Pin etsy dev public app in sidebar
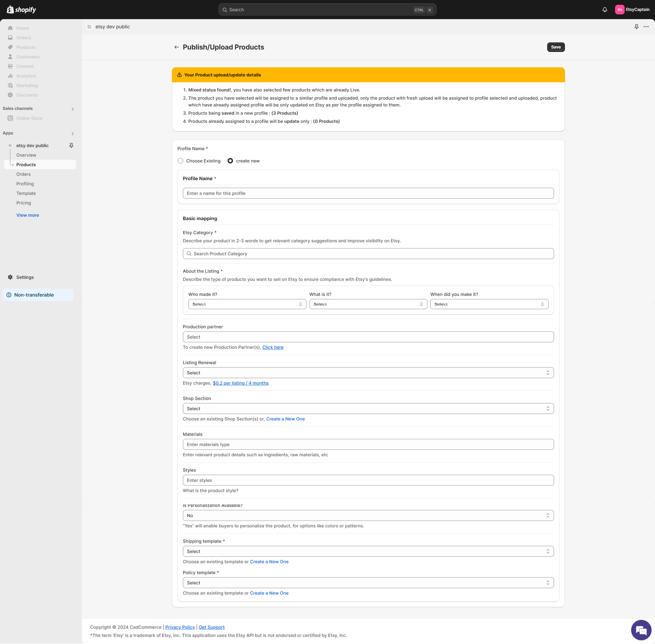Image resolution: width=655 pixels, height=644 pixels. click(71, 145)
